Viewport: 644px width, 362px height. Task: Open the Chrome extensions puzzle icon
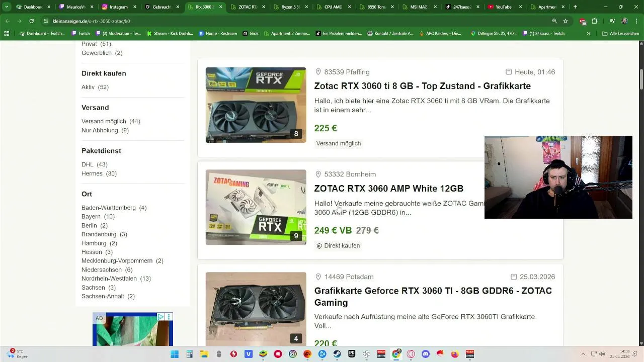pyautogui.click(x=595, y=21)
